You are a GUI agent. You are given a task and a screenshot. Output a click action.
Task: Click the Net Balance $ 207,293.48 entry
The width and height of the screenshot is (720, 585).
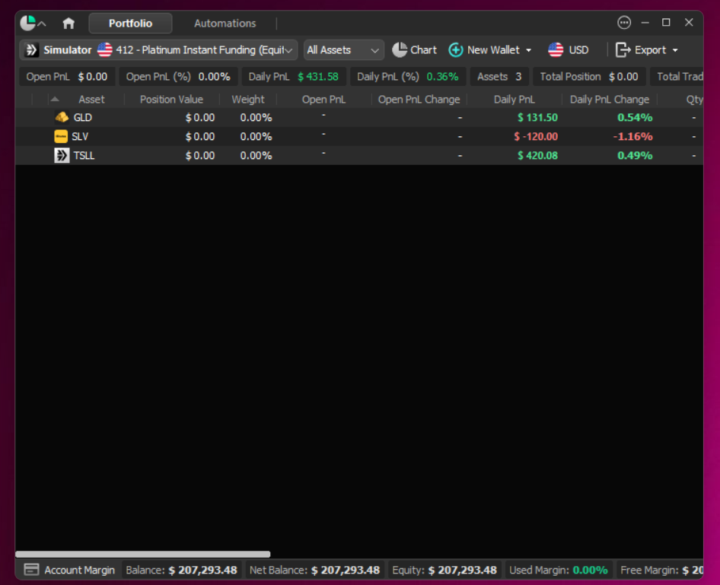(x=315, y=570)
